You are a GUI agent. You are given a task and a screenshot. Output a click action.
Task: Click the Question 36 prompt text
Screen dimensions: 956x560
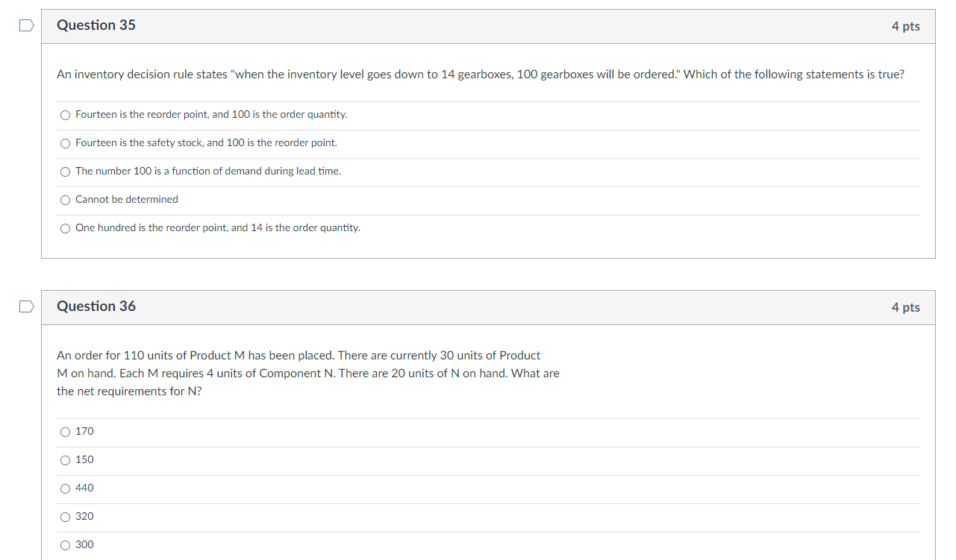pos(307,373)
